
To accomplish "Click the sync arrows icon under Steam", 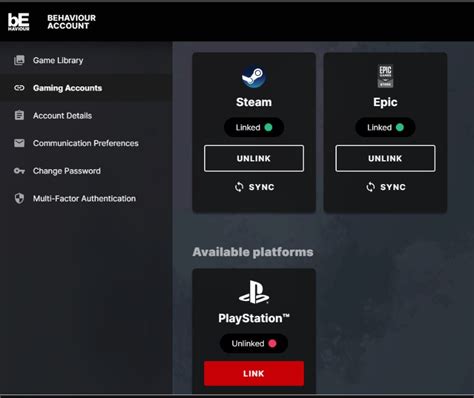I will (239, 187).
